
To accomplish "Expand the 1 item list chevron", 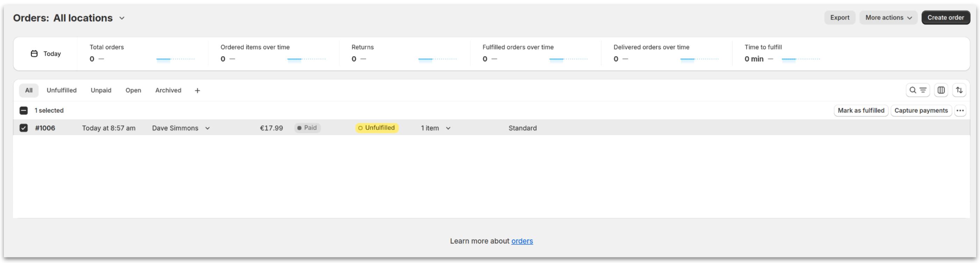I will click(448, 129).
